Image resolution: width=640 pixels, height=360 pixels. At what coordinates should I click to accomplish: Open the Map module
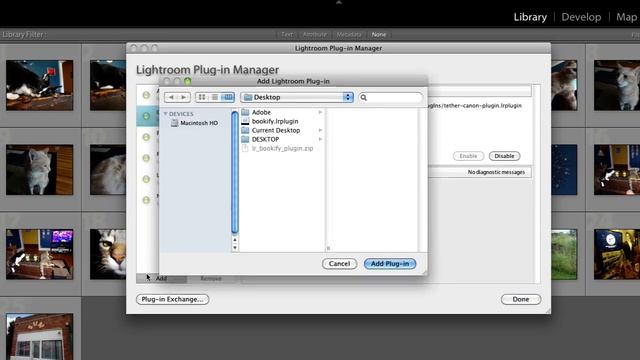click(x=627, y=17)
